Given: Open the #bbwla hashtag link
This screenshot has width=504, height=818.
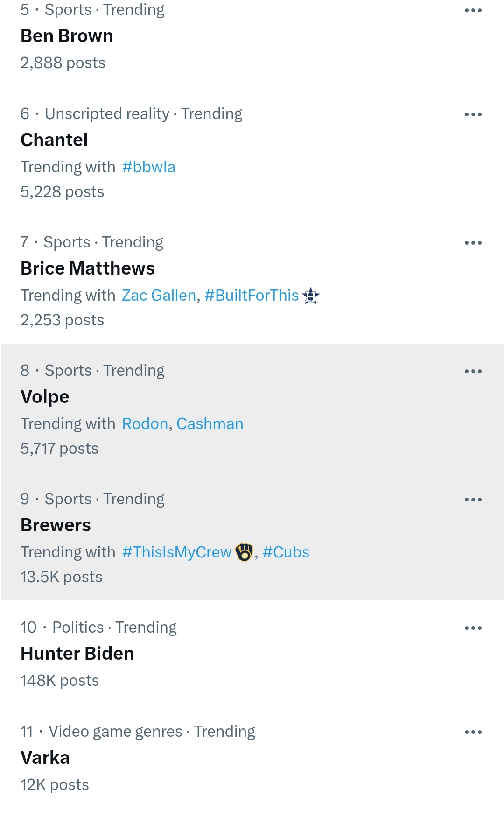Looking at the screenshot, I should (x=148, y=167).
